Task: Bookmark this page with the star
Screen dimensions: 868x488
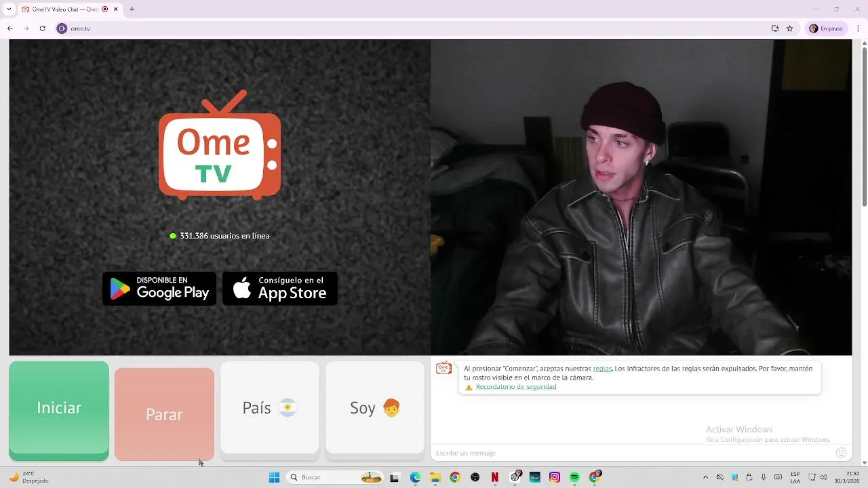Action: click(x=789, y=28)
